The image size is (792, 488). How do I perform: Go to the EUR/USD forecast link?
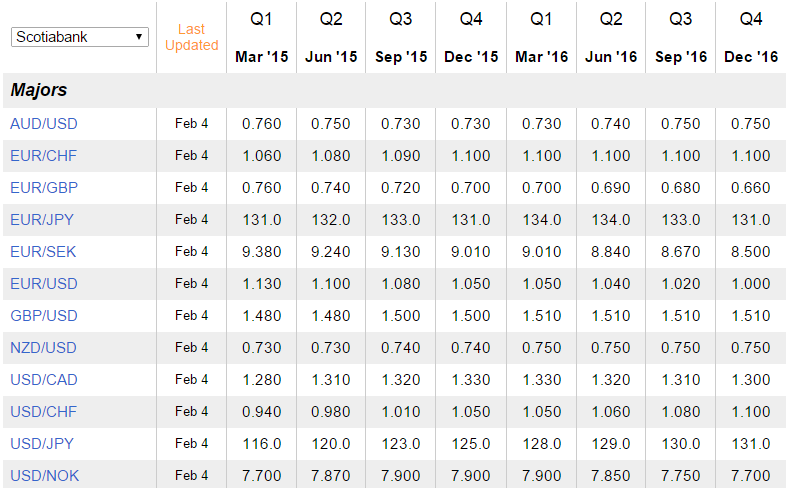[43, 284]
